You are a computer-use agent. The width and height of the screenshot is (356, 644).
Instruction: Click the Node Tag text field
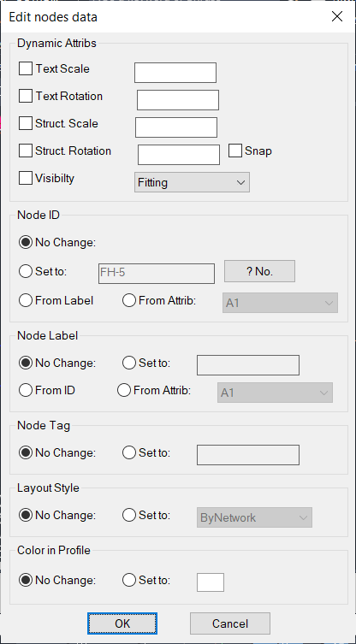(x=248, y=455)
